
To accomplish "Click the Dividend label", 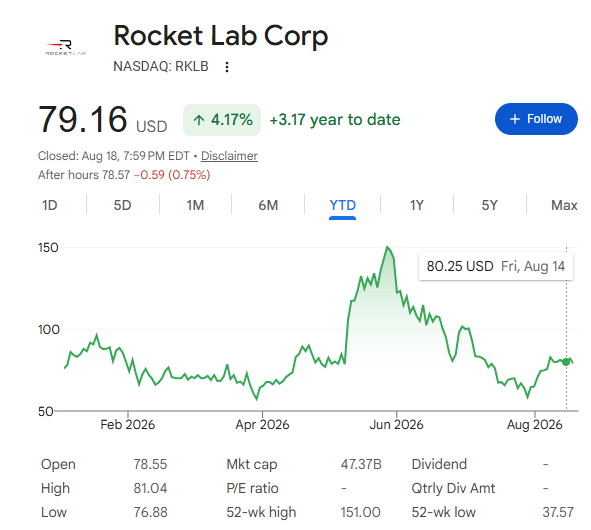I will pos(439,464).
